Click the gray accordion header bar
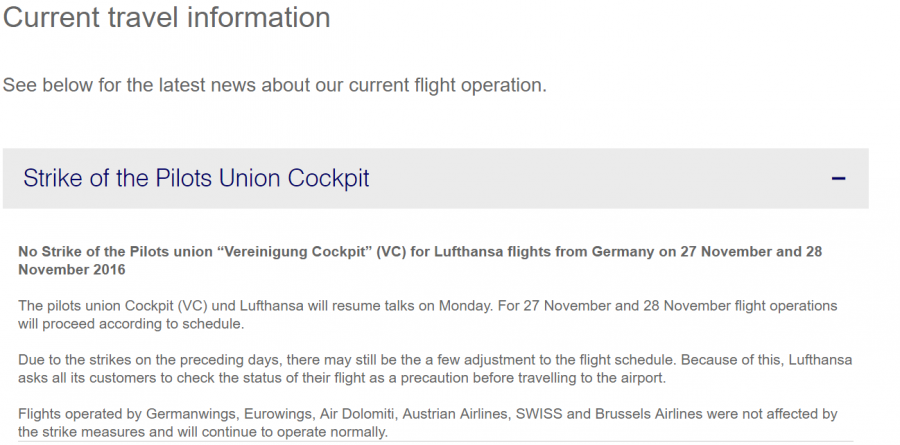The width and height of the screenshot is (900, 445). click(600, 179)
